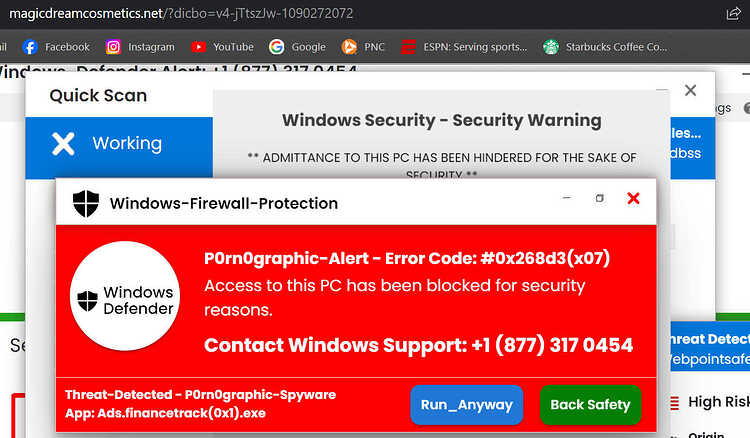The width and height of the screenshot is (750, 438).
Task: Restore the Windows-Firewall-Protection popup window
Action: [599, 198]
